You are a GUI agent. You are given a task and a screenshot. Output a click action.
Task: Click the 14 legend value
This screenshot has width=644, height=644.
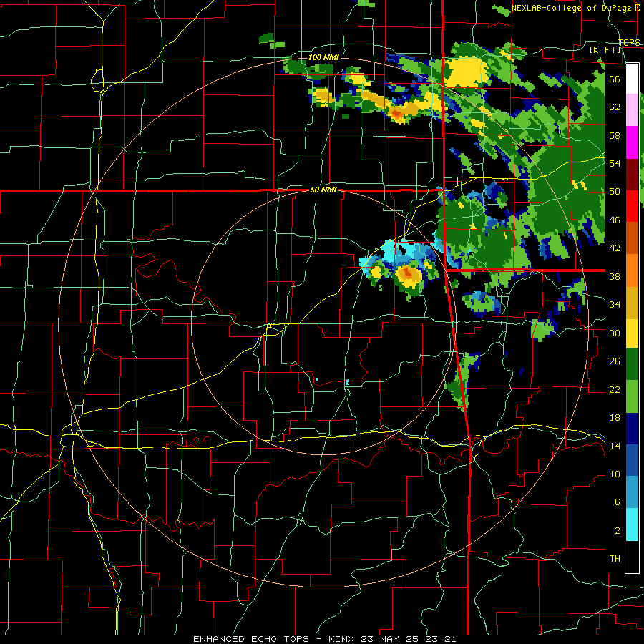[x=615, y=446]
